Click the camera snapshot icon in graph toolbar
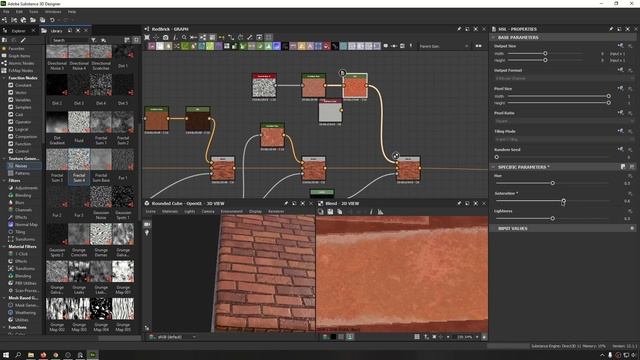The width and height of the screenshot is (640, 360). pyautogui.click(x=166, y=37)
